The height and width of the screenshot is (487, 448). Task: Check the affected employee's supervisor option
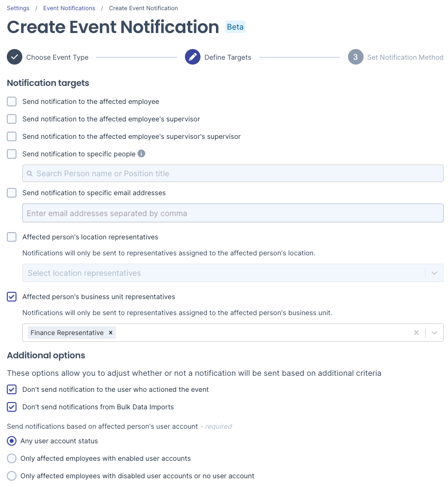coord(12,119)
